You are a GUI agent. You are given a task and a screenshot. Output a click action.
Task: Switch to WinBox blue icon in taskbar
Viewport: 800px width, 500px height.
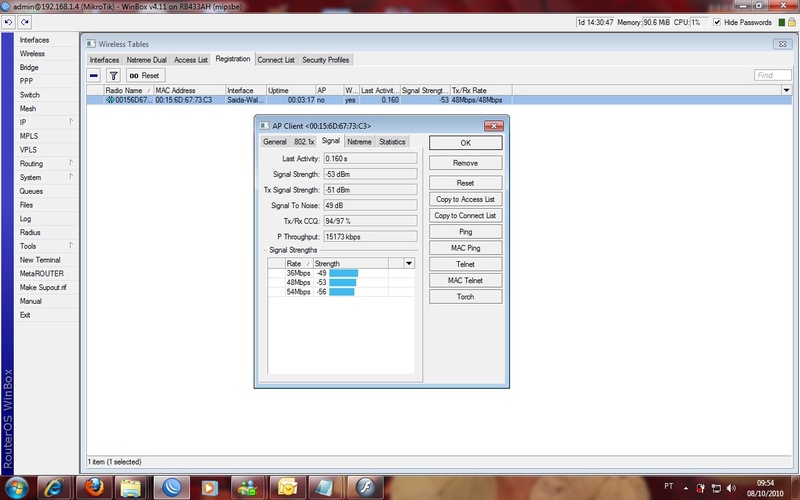pyautogui.click(x=171, y=487)
